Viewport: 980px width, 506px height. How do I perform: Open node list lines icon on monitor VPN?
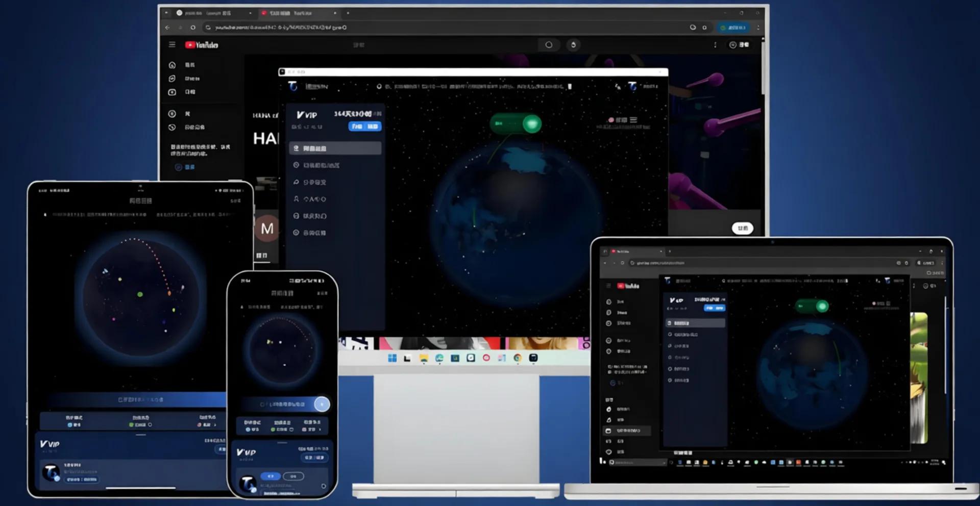pos(633,120)
